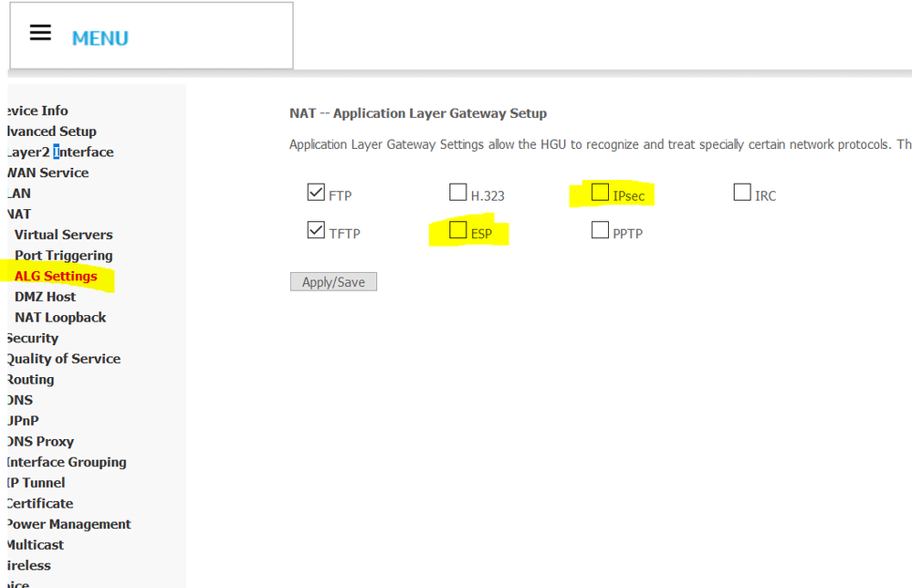Open Virtual Servers in the sidebar
The width and height of the screenshot is (912, 588).
[64, 235]
